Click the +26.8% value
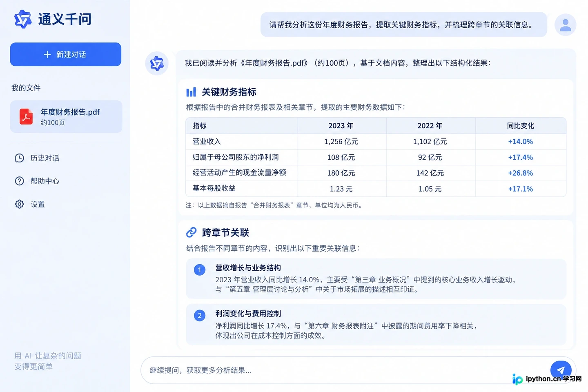This screenshot has height=392, width=588. pyautogui.click(x=521, y=173)
